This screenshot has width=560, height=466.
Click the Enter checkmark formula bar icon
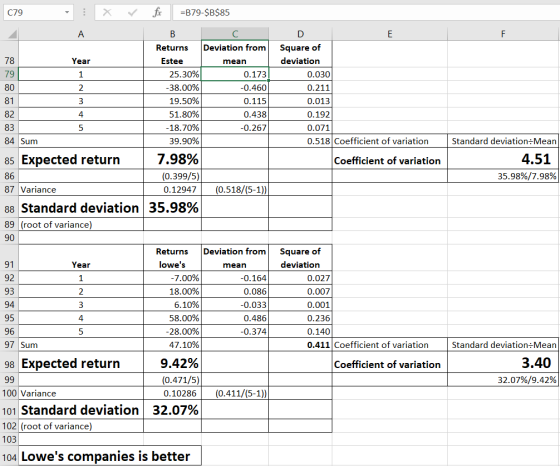[132, 12]
